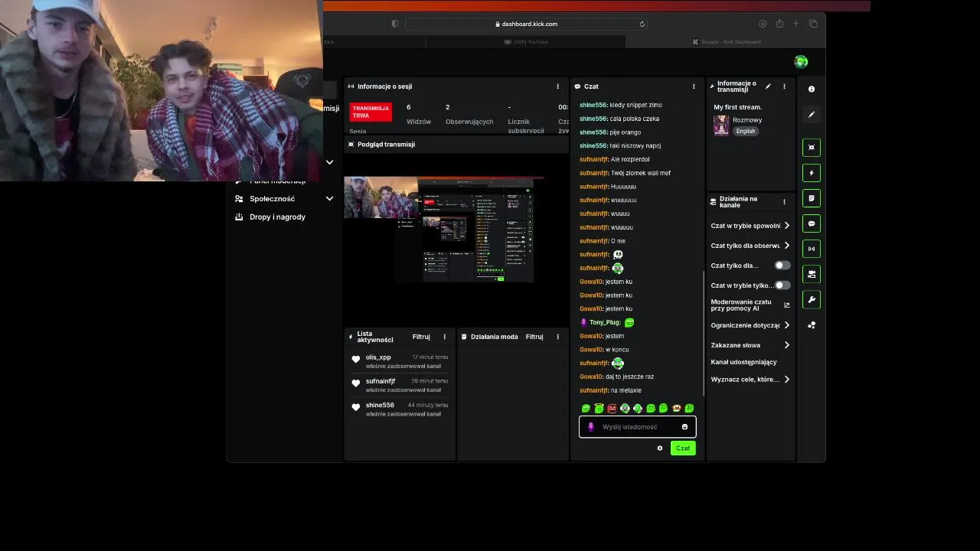
Task: Toggle the wrench widget icon in sidebar
Action: (x=812, y=299)
